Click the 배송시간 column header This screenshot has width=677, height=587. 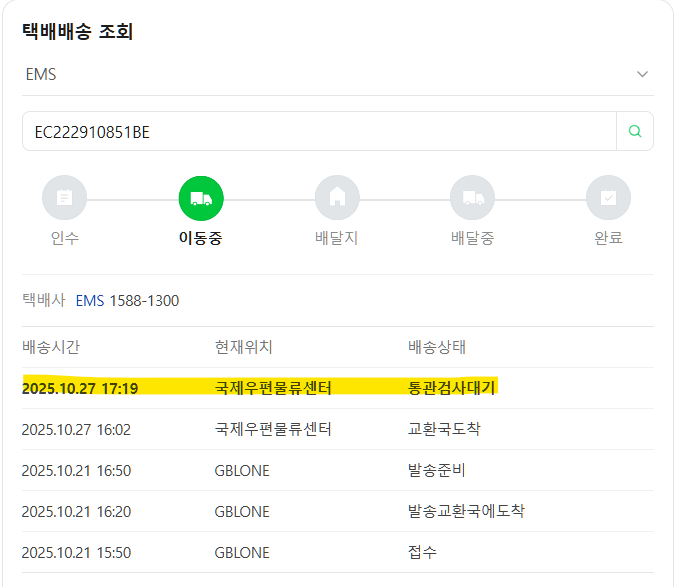click(51, 347)
